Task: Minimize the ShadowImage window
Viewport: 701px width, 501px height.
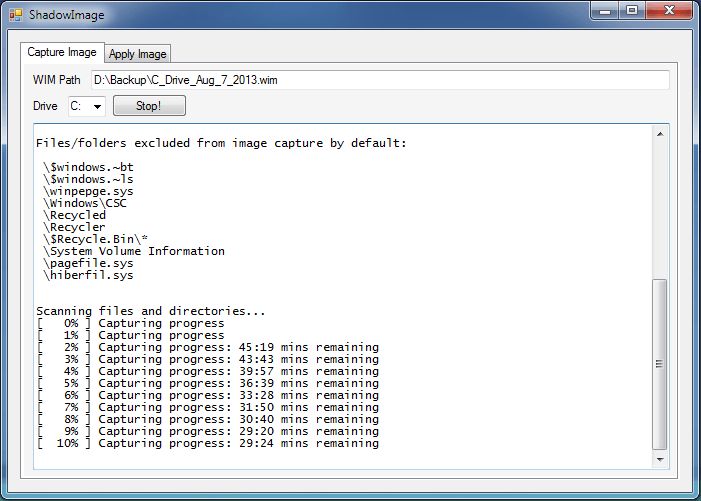Action: pos(603,11)
